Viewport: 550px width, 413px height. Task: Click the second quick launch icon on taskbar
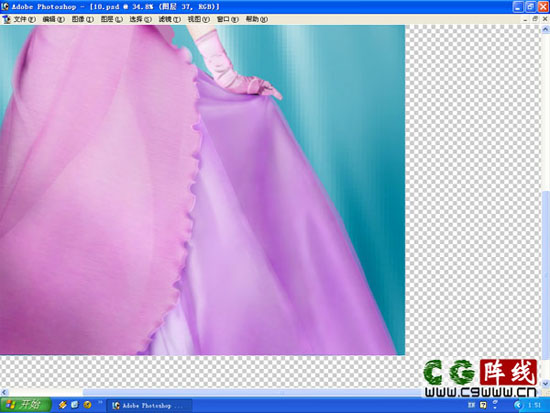(75, 405)
